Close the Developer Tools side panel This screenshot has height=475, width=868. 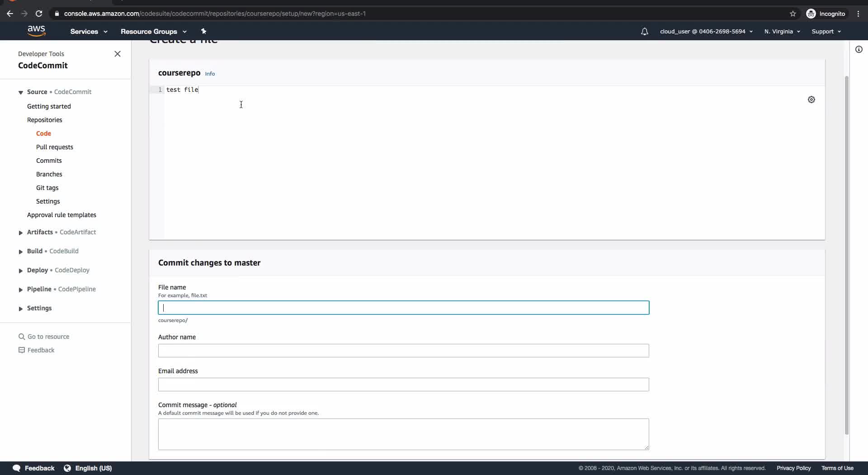[118, 54]
